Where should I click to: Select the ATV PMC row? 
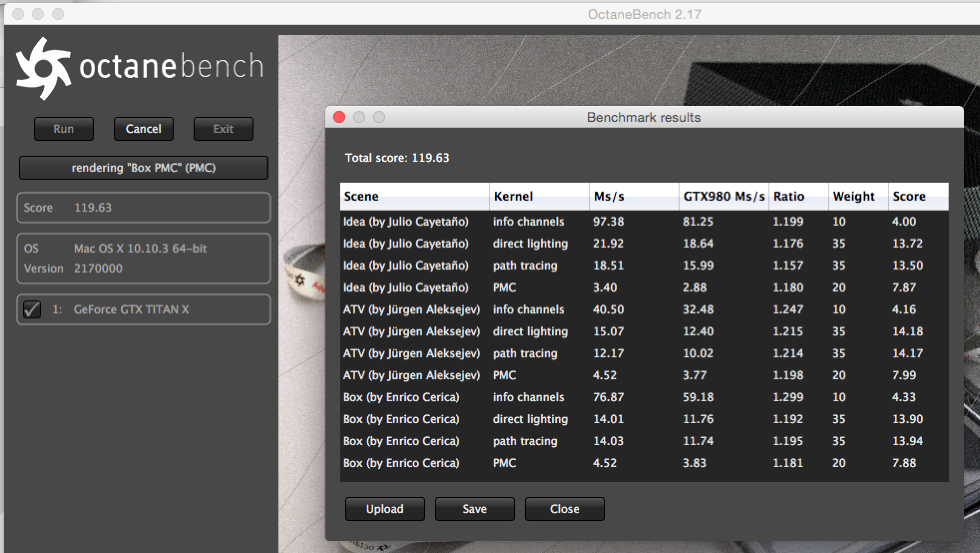(x=644, y=375)
